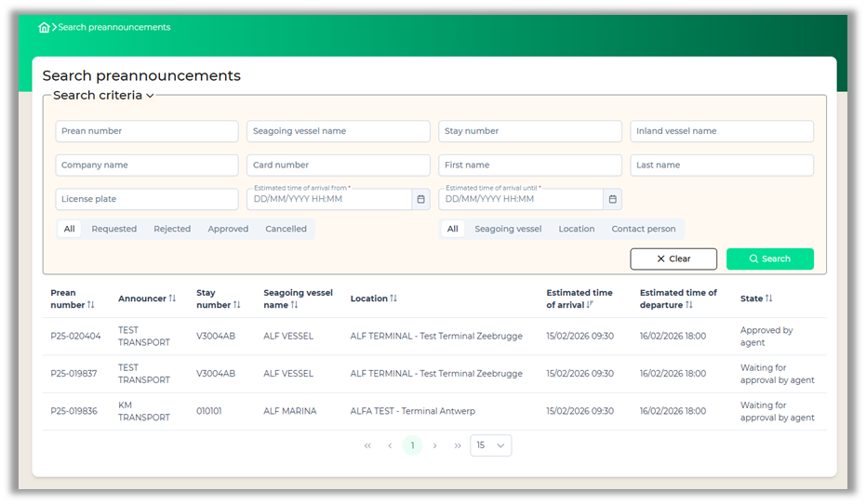
Task: Click the Clear button
Action: [673, 259]
